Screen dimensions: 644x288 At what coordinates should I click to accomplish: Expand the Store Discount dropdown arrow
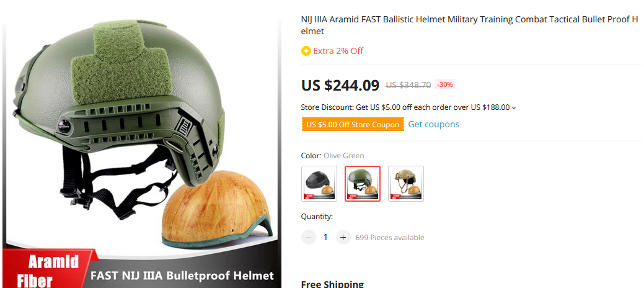[514, 108]
